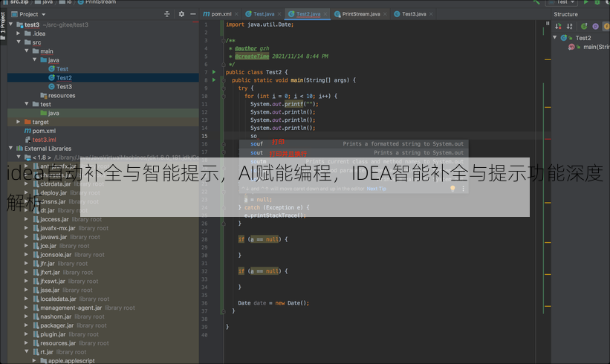Image resolution: width=610 pixels, height=364 pixels.
Task: Select the resources folder
Action: [62, 95]
